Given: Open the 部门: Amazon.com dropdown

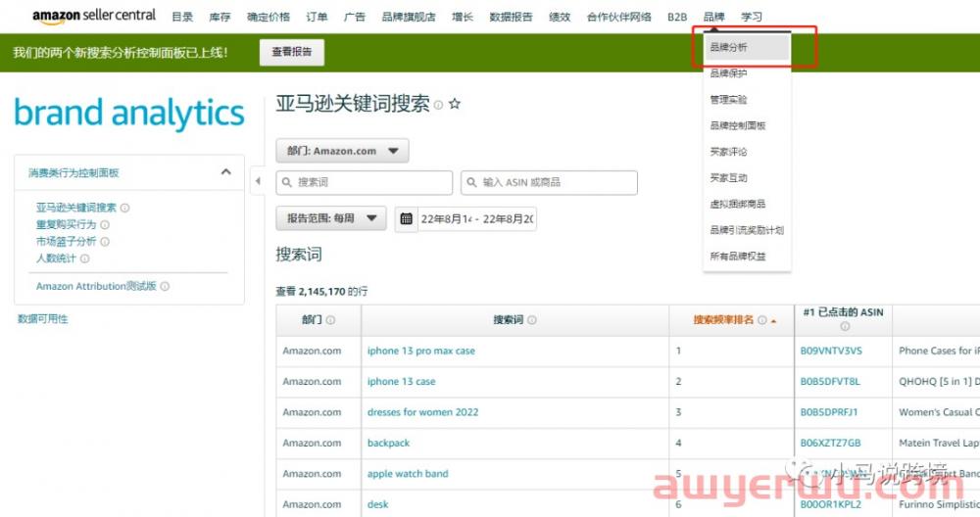Looking at the screenshot, I should coord(342,151).
